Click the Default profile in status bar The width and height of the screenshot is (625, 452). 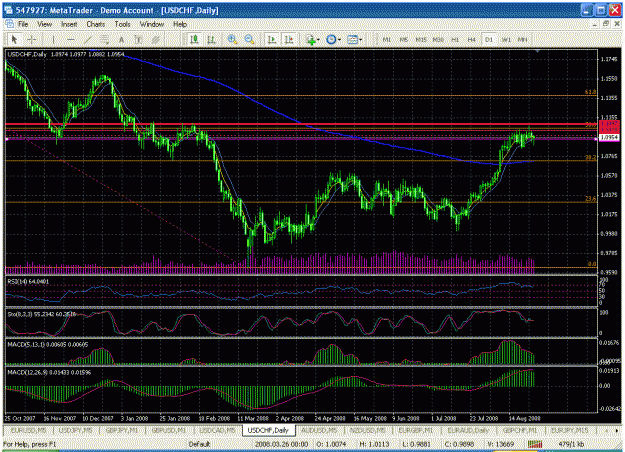point(199,444)
